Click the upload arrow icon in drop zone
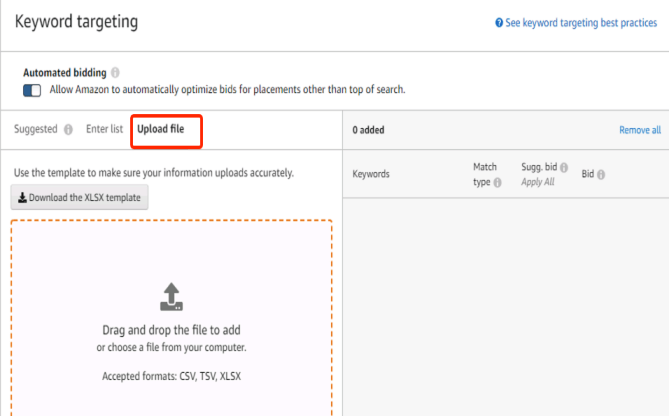Viewport: 670px width, 416px height. coord(171,296)
